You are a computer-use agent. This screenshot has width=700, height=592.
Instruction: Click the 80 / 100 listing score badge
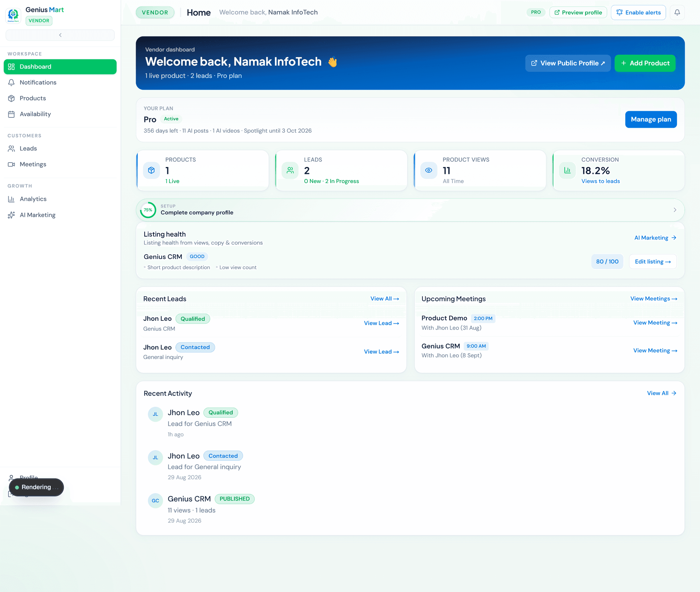click(x=607, y=262)
